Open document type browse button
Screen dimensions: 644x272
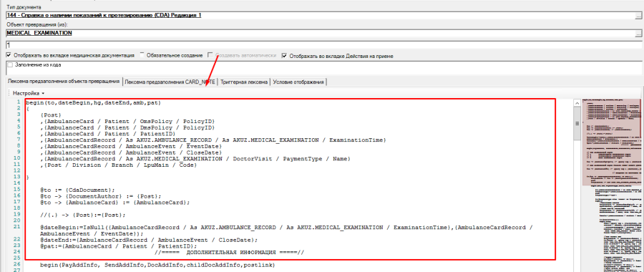pos(638,16)
